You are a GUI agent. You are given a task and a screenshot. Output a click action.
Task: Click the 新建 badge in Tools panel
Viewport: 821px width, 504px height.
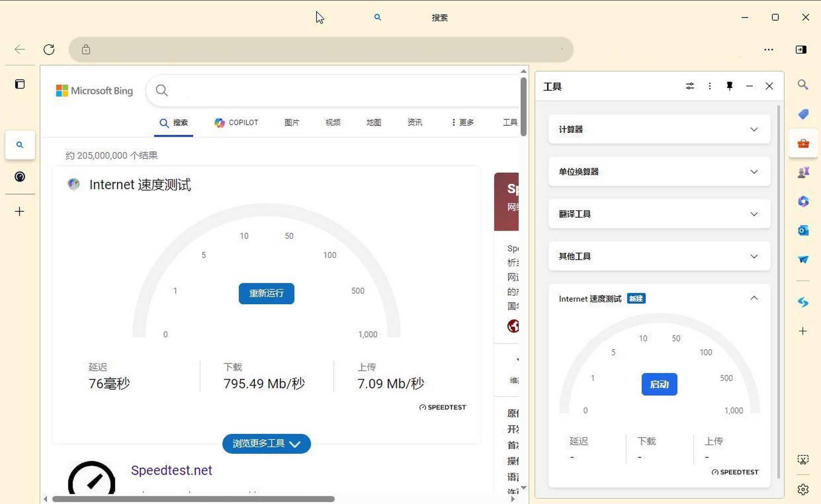point(636,299)
